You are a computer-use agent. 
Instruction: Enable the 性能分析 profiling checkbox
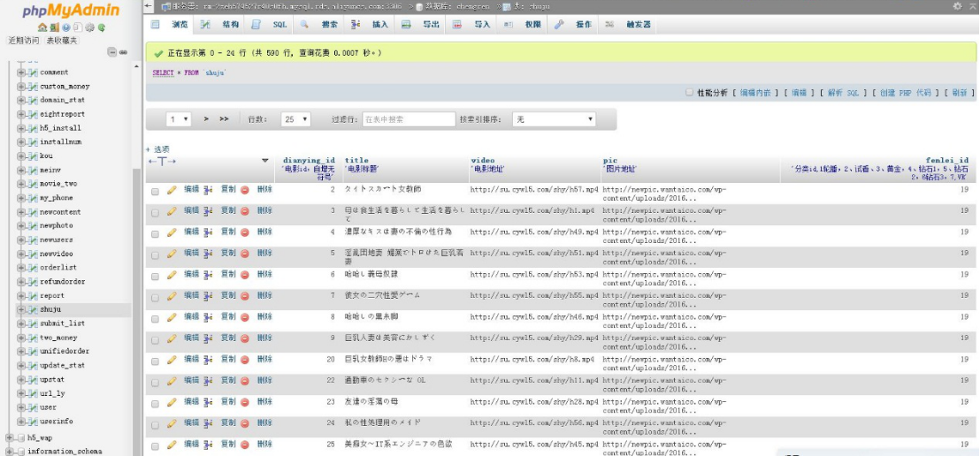click(690, 92)
